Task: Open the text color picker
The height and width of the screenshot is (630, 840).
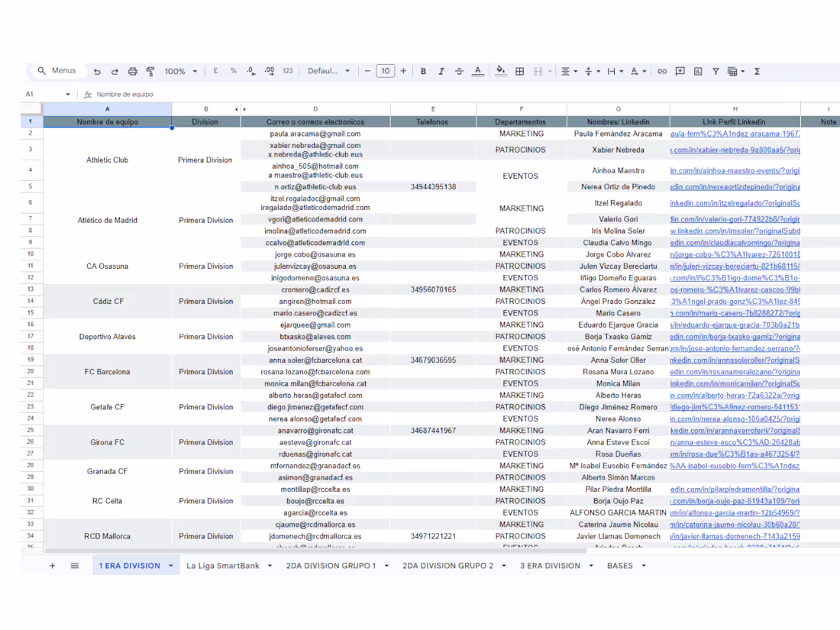Action: tap(478, 71)
